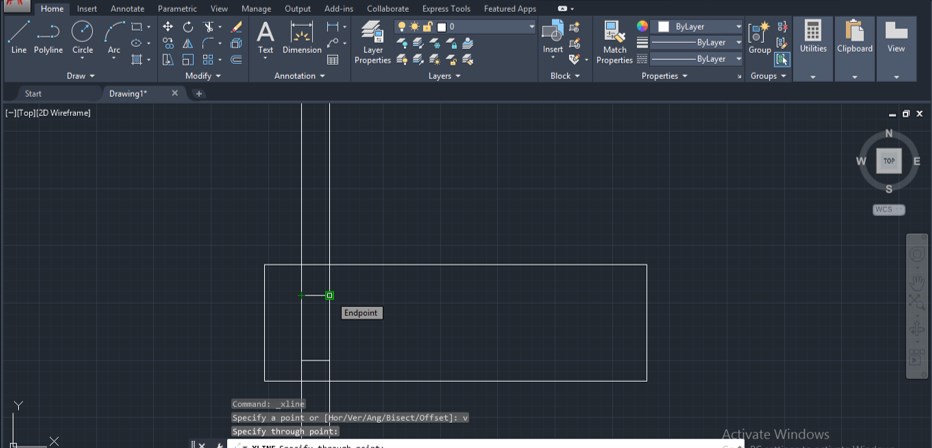This screenshot has height=448, width=932.
Task: Click the Linear dimension icon
Action: point(333,27)
